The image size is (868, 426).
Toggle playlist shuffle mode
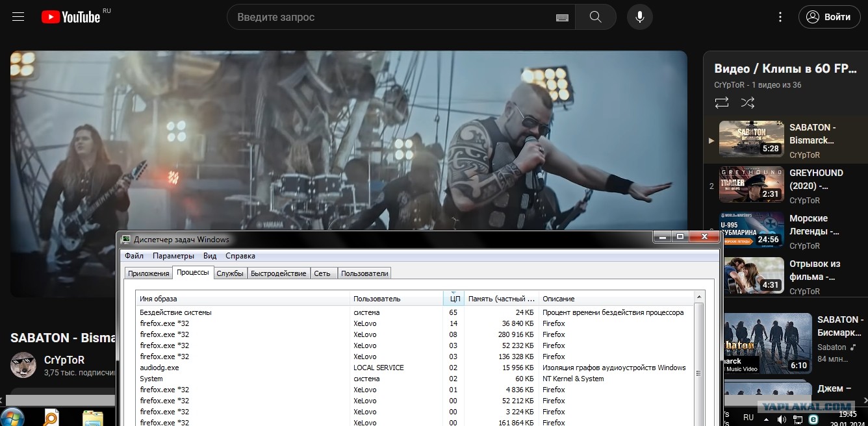click(748, 103)
